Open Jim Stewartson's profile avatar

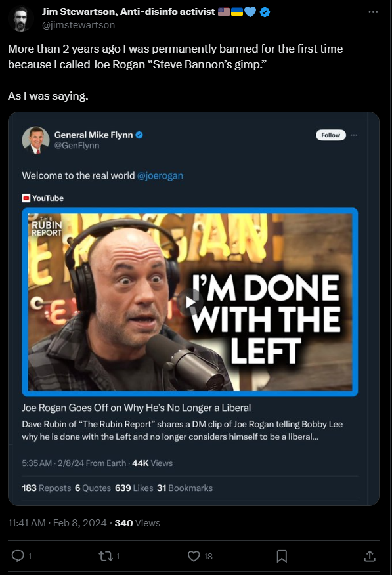point(20,18)
